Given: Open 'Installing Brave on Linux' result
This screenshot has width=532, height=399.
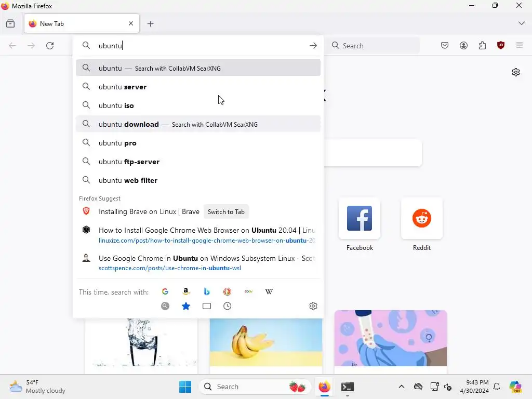Looking at the screenshot, I should 149,212.
